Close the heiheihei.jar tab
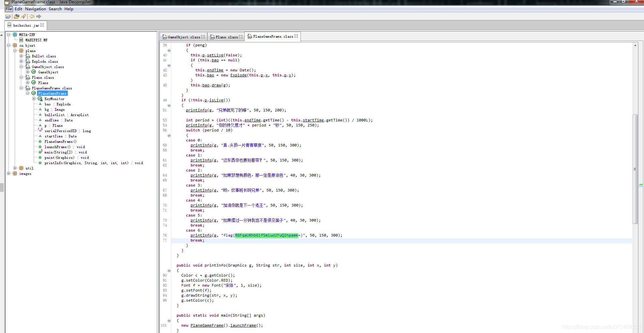 42,25
